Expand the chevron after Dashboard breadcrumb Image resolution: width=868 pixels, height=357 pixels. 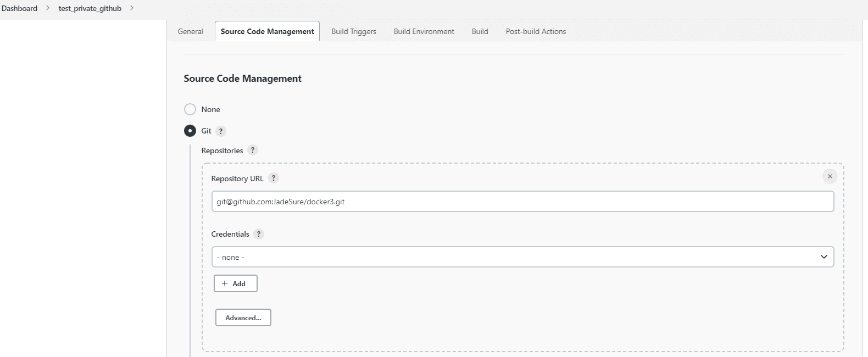click(48, 8)
